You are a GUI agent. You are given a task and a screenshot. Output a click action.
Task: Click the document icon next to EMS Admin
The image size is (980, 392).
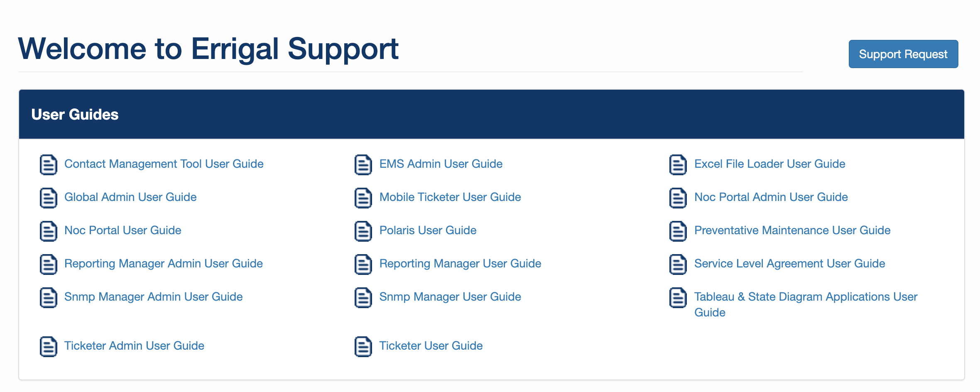(x=363, y=164)
